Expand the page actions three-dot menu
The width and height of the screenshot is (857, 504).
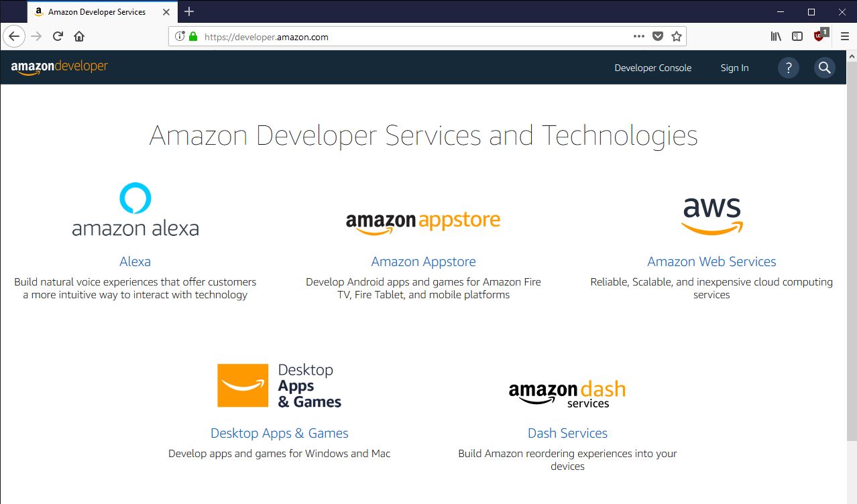point(638,37)
